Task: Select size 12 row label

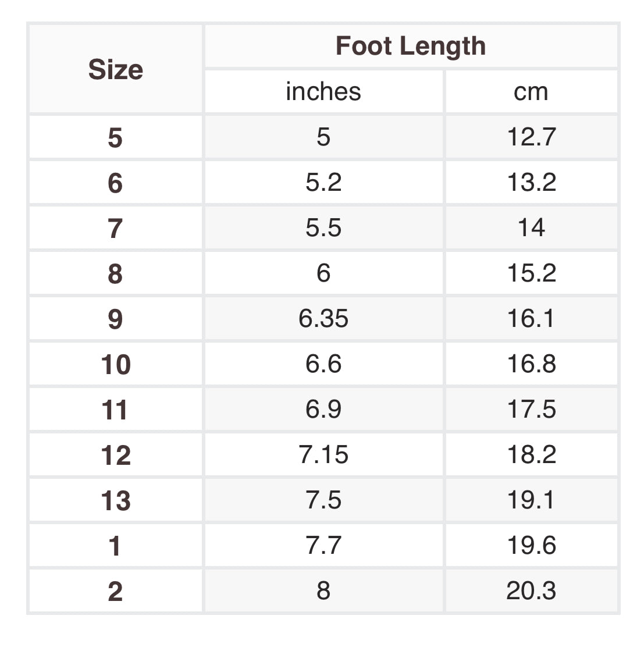Action: coord(116,454)
